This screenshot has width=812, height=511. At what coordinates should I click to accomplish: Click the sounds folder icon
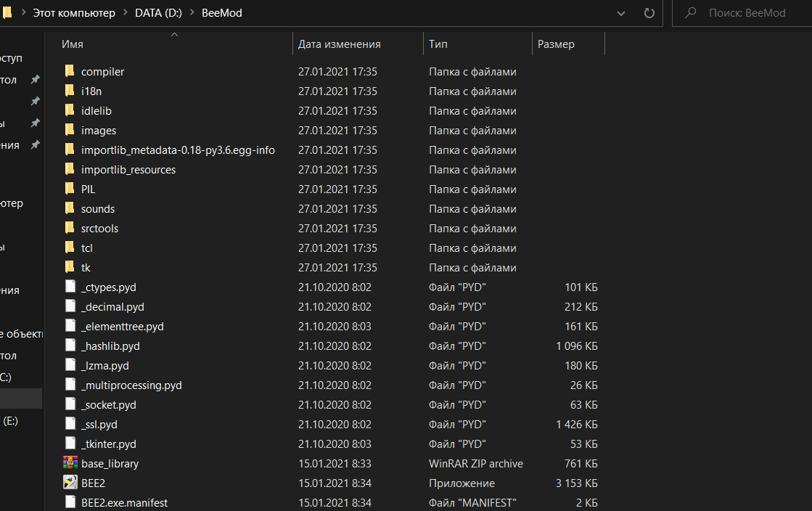pyautogui.click(x=70, y=208)
